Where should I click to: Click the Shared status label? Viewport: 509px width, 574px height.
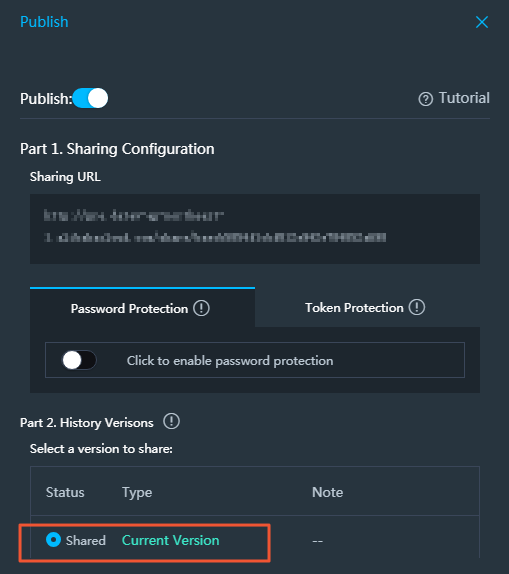pyautogui.click(x=86, y=541)
